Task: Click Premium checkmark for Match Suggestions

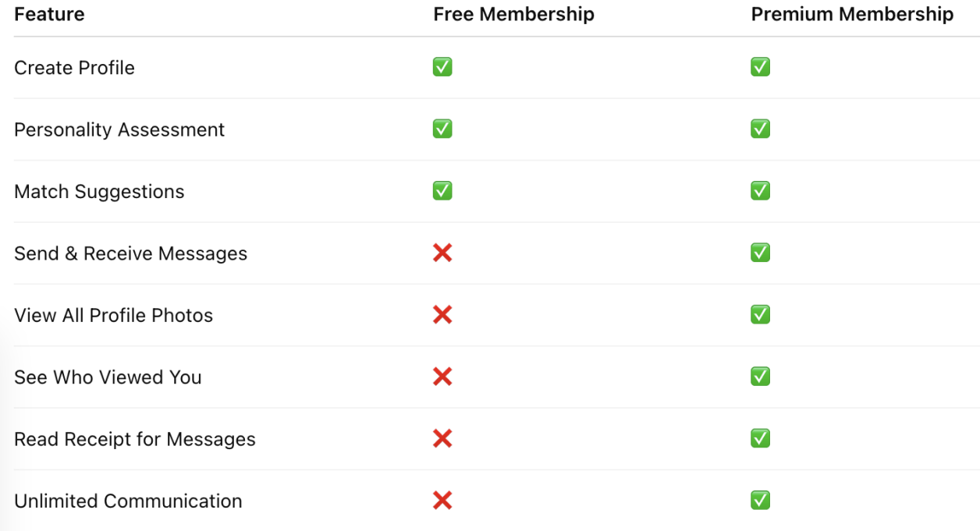Action: coord(760,190)
